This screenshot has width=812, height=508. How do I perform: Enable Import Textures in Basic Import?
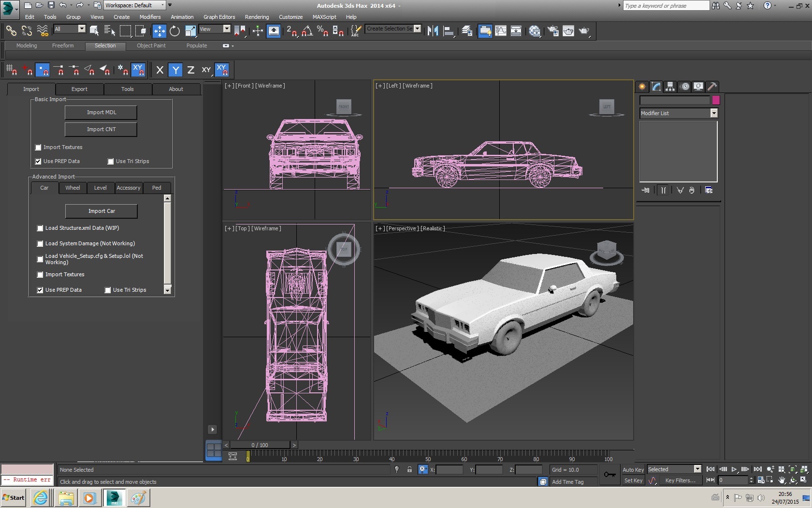38,148
